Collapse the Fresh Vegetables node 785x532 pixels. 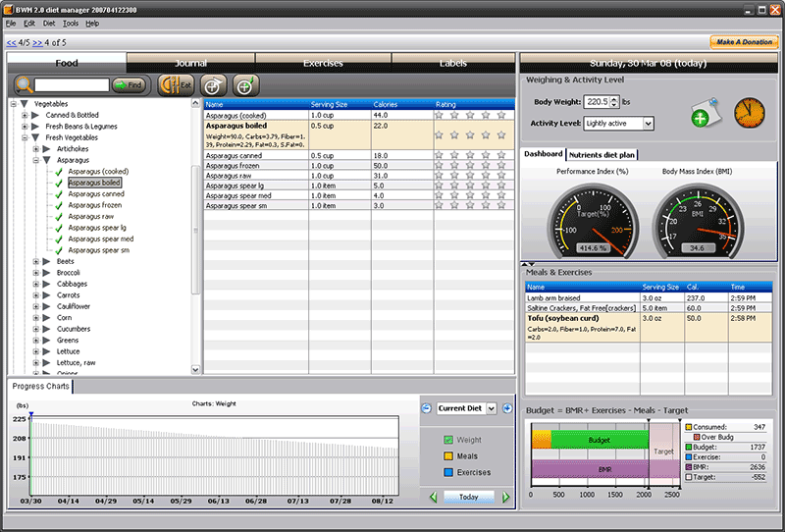coord(25,137)
